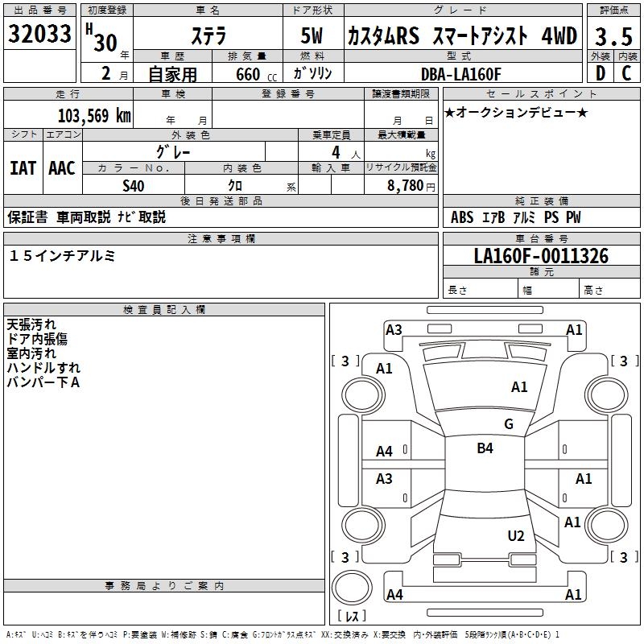Click 車両取説 in later-shipped parts

[84, 217]
